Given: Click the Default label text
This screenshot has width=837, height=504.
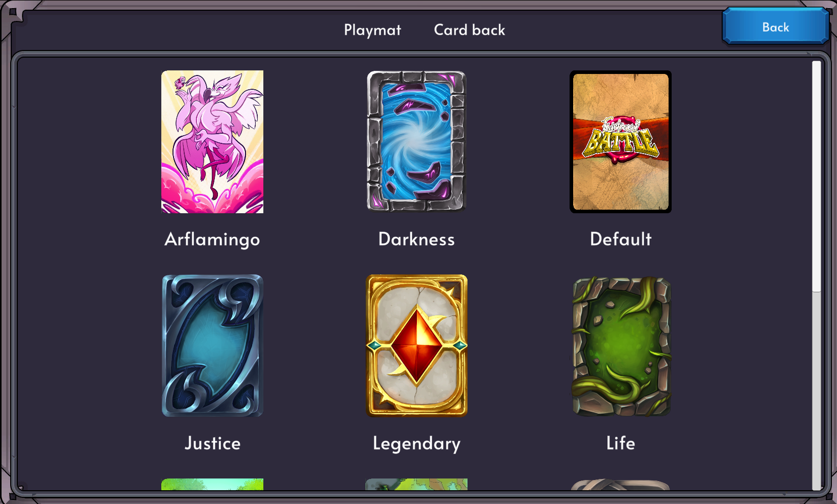Looking at the screenshot, I should click(x=621, y=239).
